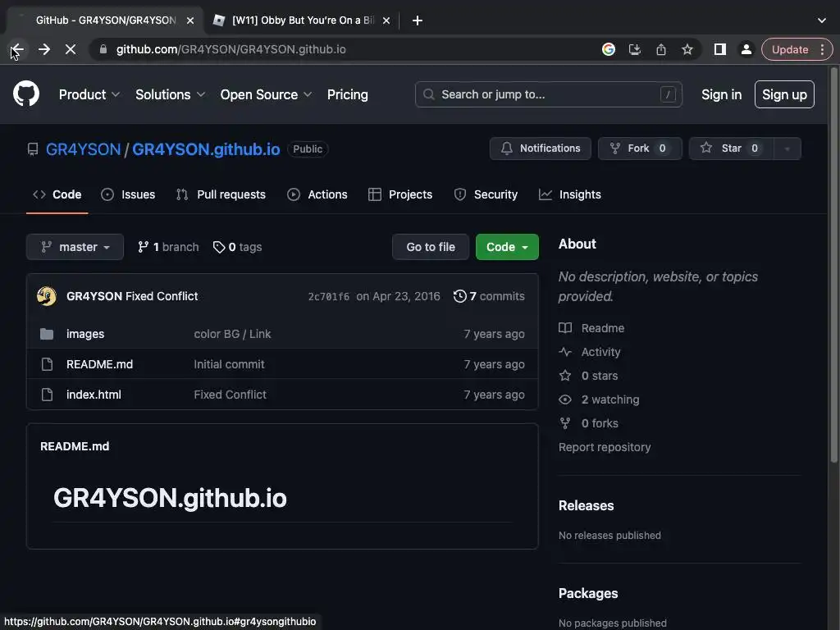Click the images folder icon

tap(47, 334)
